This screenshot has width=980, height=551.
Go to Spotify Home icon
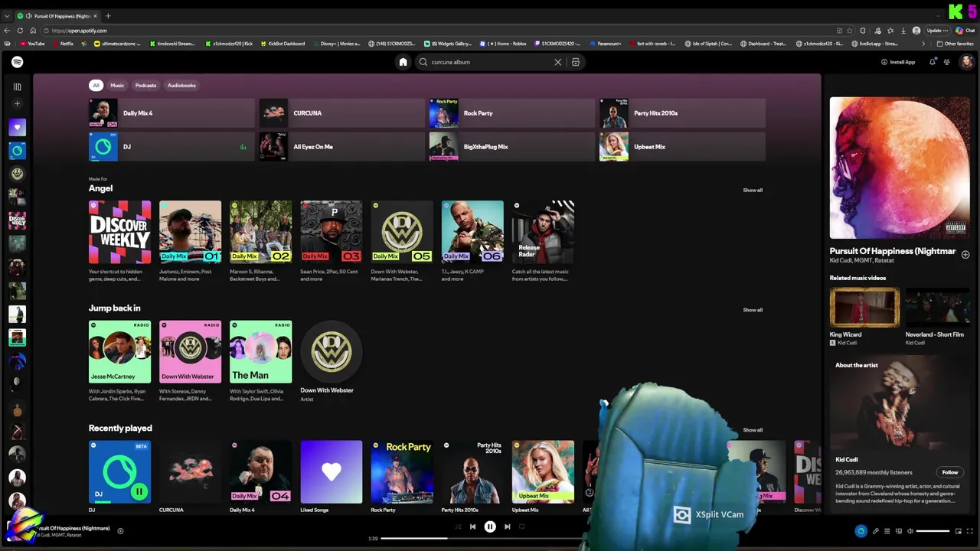[x=403, y=62]
